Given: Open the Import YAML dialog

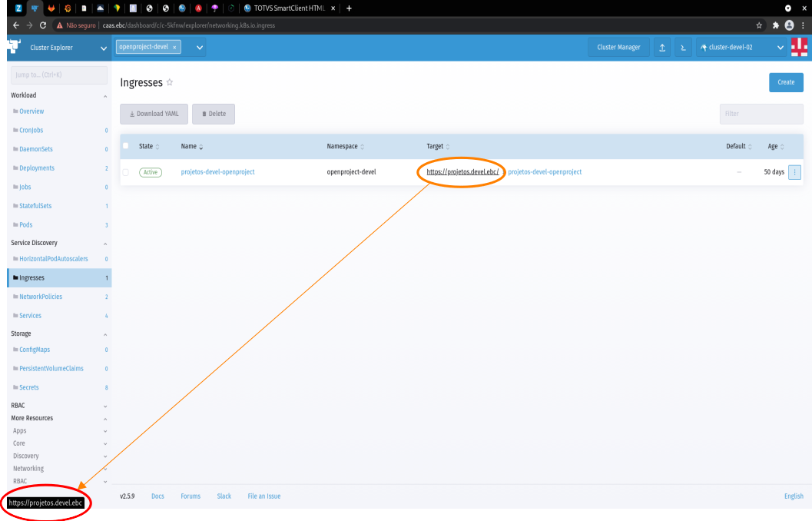Looking at the screenshot, I should point(662,47).
